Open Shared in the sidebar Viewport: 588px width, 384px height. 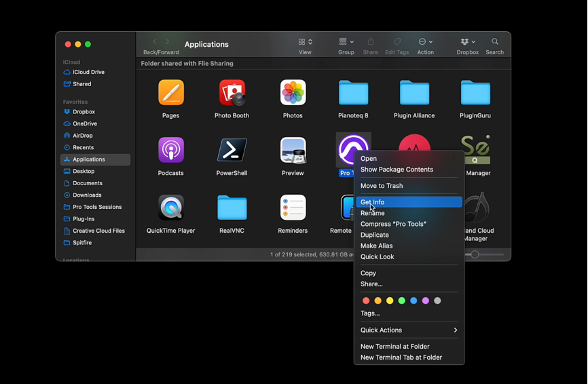[95, 84]
